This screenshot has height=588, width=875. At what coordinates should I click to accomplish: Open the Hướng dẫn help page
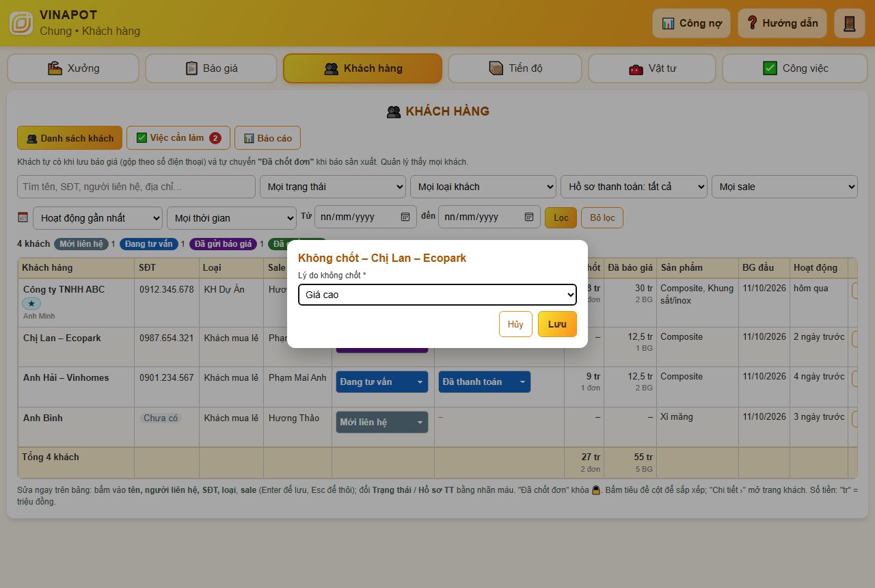[x=782, y=23]
